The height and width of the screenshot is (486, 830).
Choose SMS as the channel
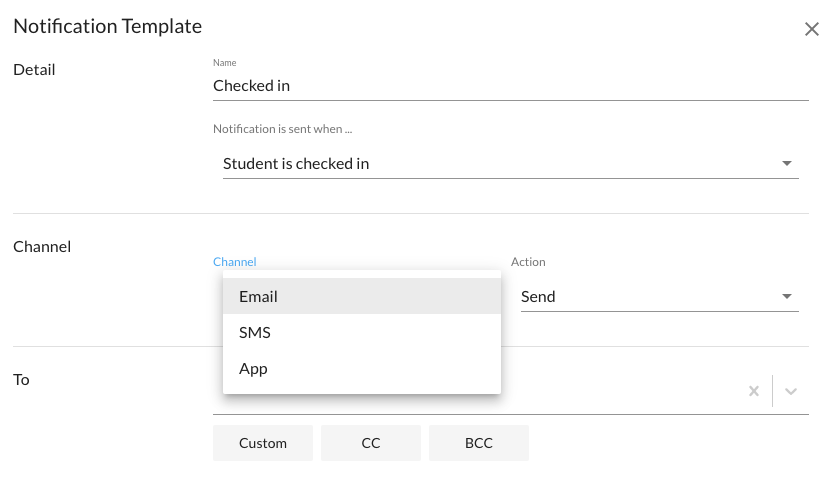(x=361, y=333)
